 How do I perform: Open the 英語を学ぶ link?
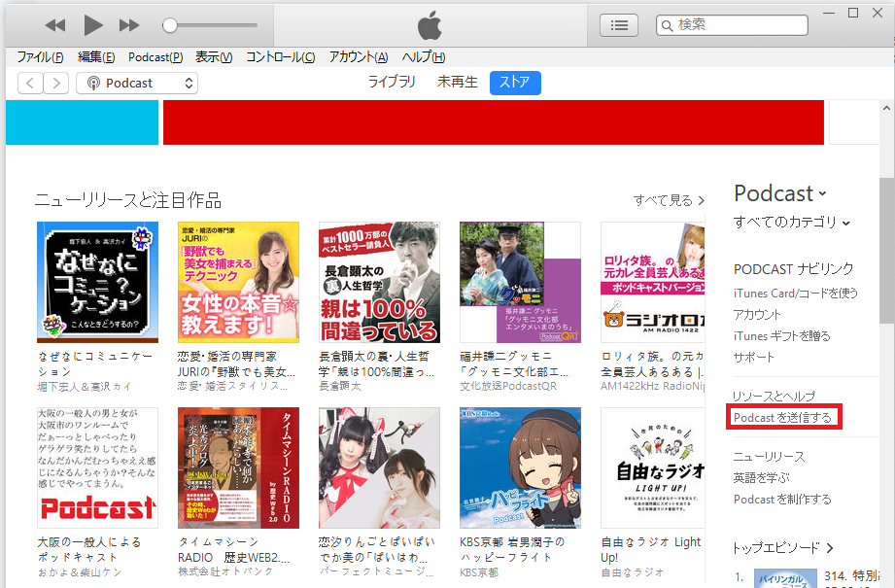(762, 478)
